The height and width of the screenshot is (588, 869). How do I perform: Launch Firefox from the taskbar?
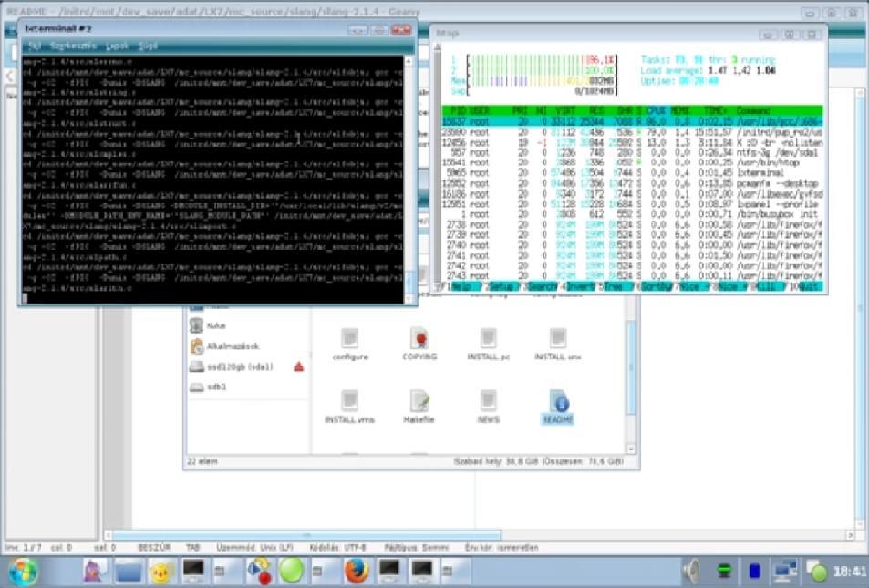pos(356,571)
